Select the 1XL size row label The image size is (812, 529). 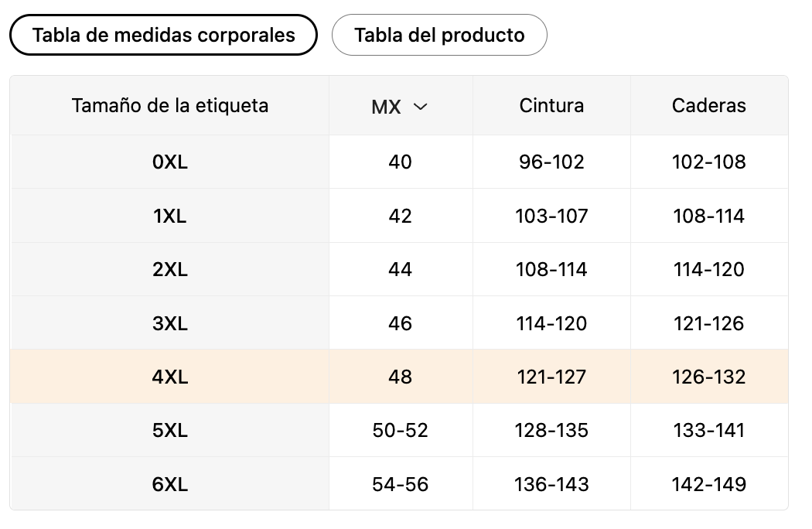pyautogui.click(x=170, y=216)
